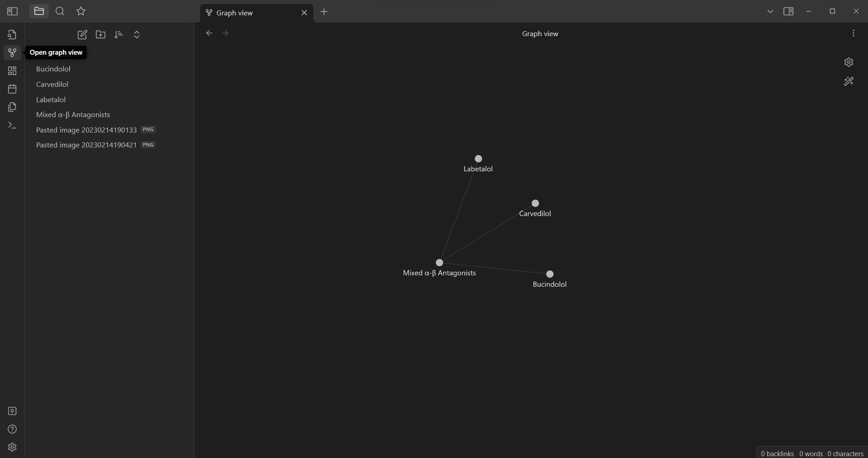This screenshot has height=458, width=868.
Task: Collapse the left sidebar with the panel icon
Action: pyautogui.click(x=12, y=11)
